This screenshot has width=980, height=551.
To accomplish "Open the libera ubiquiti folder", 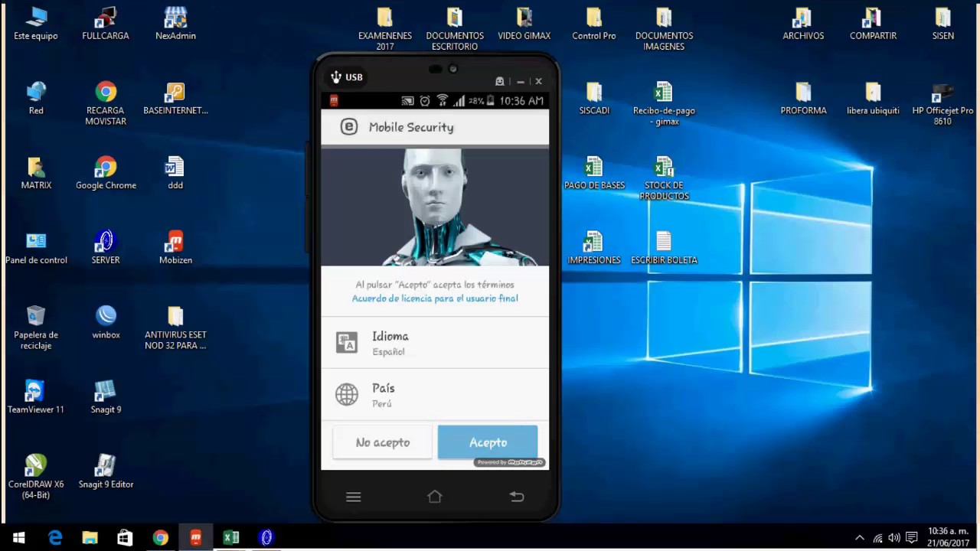I will click(873, 99).
